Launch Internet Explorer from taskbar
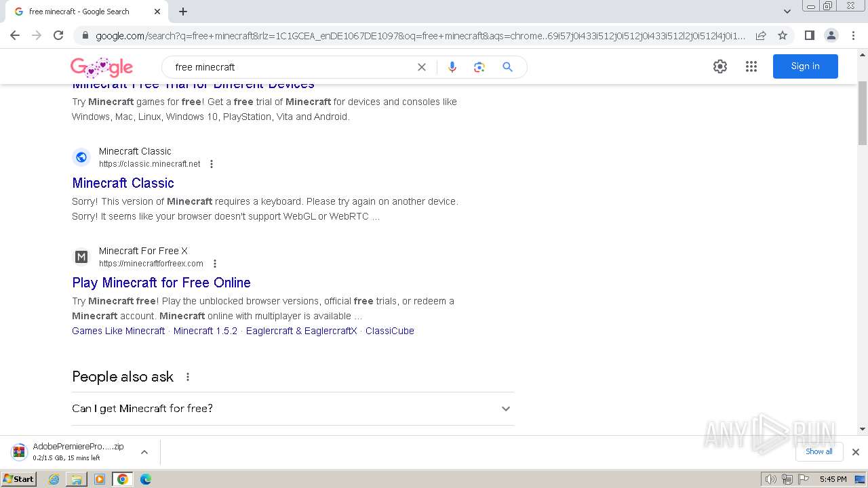Screen dimensions: 868x488 [54, 479]
